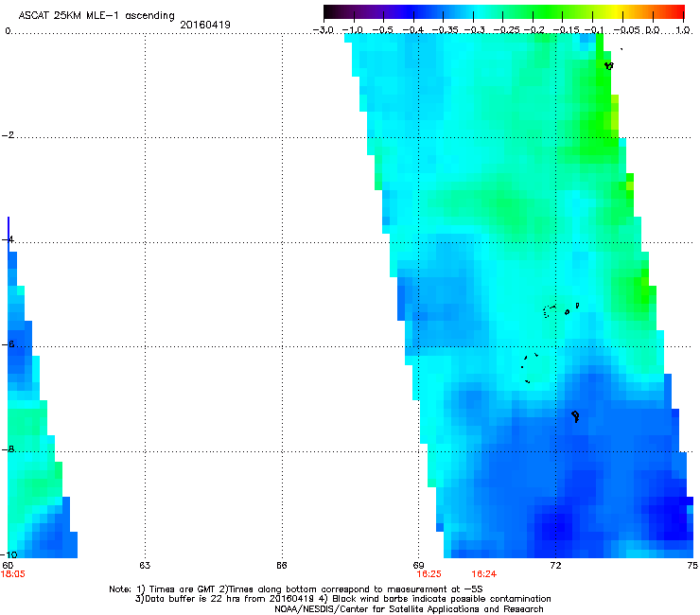Click the note 'Times are GMT'
The width and height of the screenshot is (700, 615).
click(x=182, y=589)
